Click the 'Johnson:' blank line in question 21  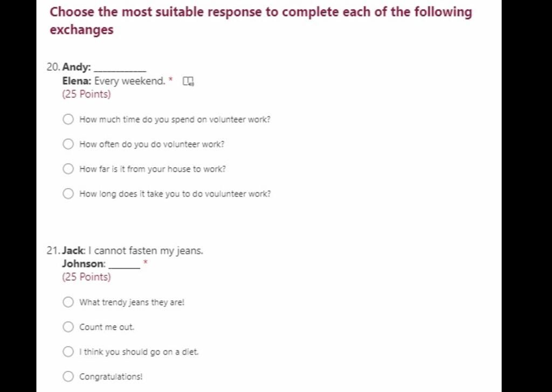[x=125, y=264]
